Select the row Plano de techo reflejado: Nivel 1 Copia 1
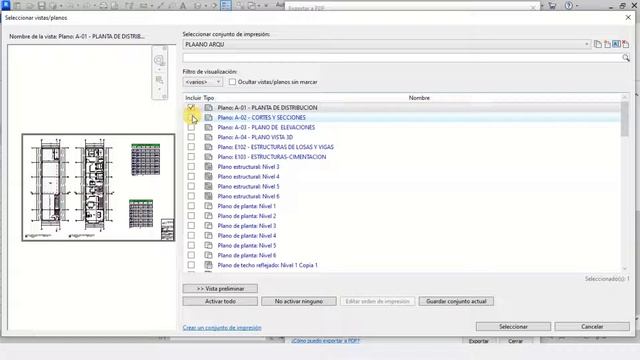 pyautogui.click(x=402, y=265)
